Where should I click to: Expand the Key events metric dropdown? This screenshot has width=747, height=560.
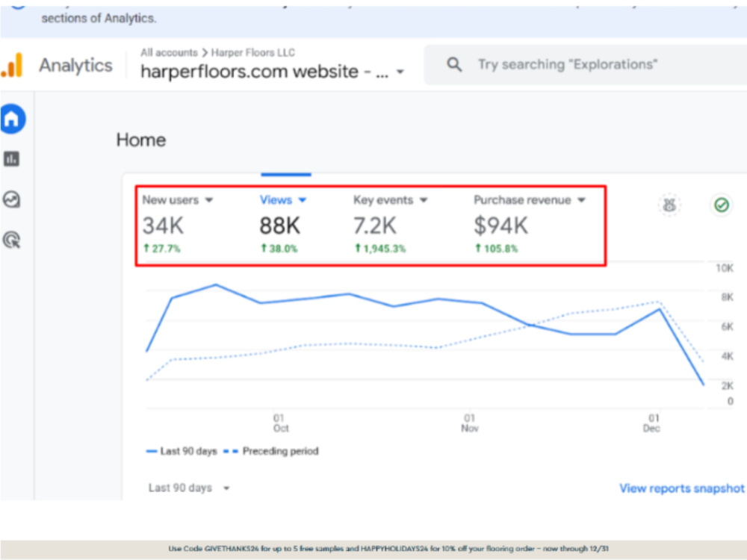pos(424,200)
